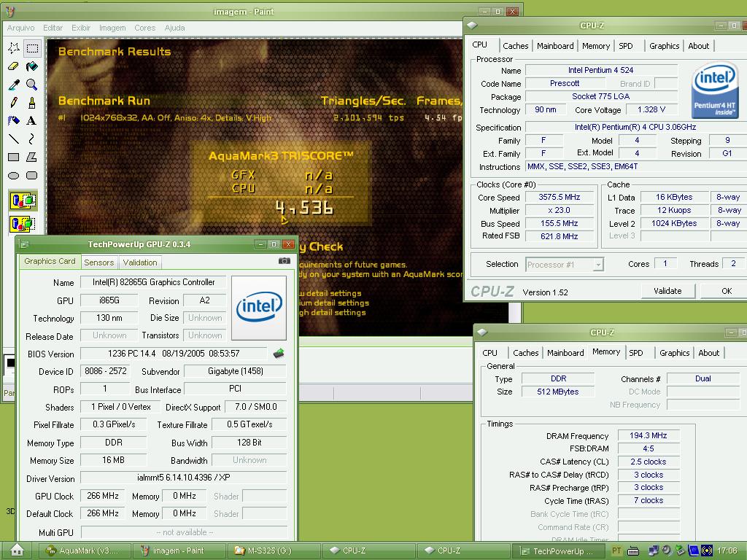Screen dimensions: 747x560
Task: Open Graphics tab in lower CPU-Z window
Action: point(674,353)
